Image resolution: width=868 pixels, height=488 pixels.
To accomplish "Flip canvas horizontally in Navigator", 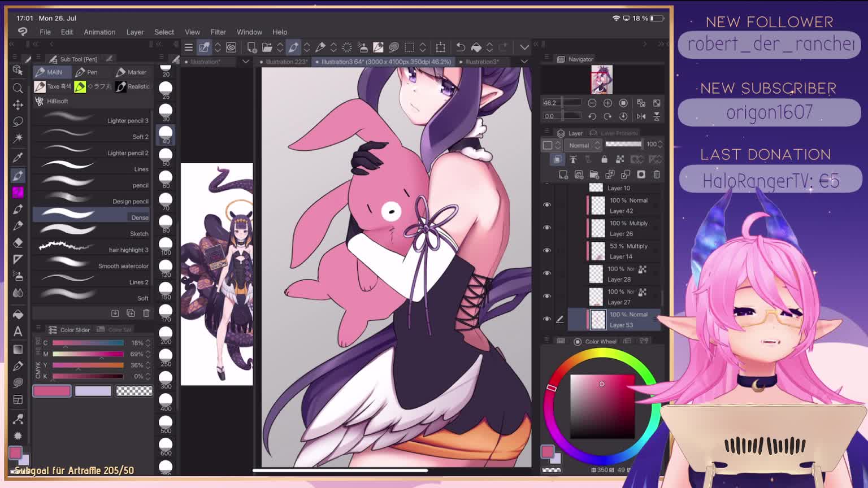I will click(x=641, y=116).
